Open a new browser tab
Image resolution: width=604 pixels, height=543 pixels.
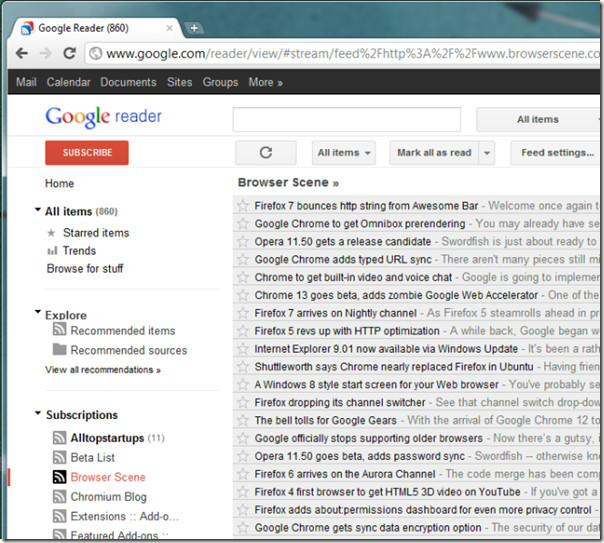(194, 28)
